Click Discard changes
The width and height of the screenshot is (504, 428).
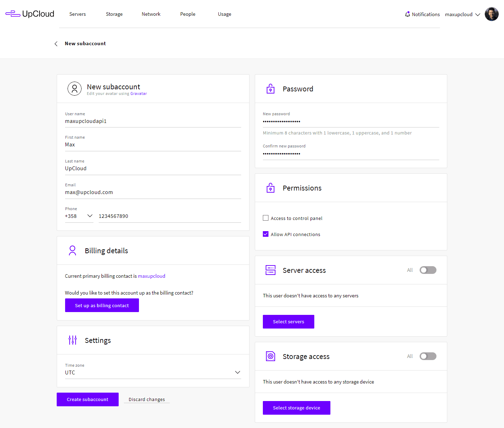[x=147, y=399]
